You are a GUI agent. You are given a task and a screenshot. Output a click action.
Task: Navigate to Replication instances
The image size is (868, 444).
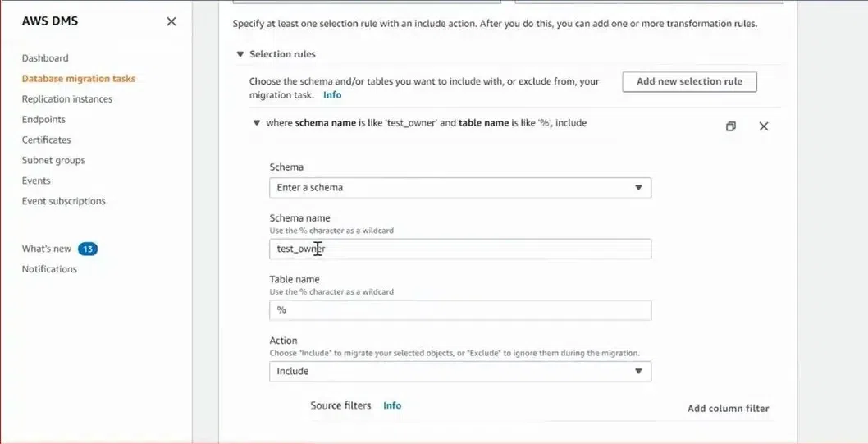tap(67, 99)
